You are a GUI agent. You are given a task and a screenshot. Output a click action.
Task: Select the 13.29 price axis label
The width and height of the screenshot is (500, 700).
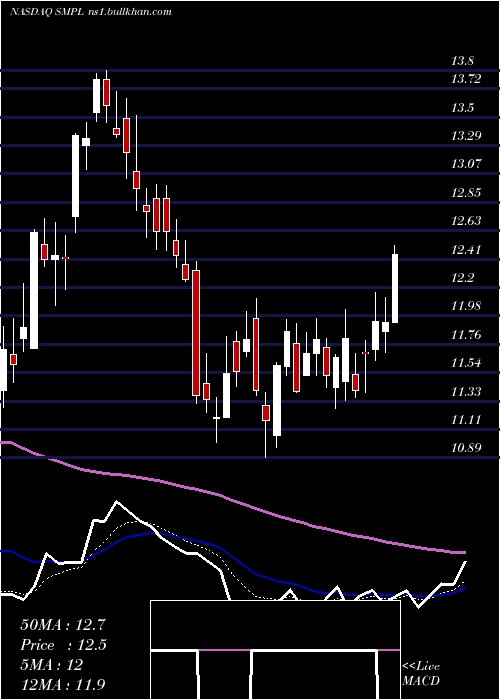coord(467,136)
